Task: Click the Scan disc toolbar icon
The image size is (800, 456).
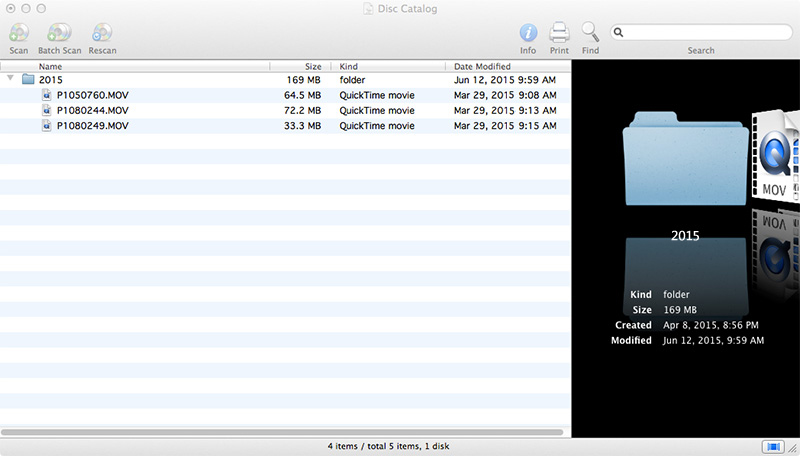Action: (x=18, y=34)
